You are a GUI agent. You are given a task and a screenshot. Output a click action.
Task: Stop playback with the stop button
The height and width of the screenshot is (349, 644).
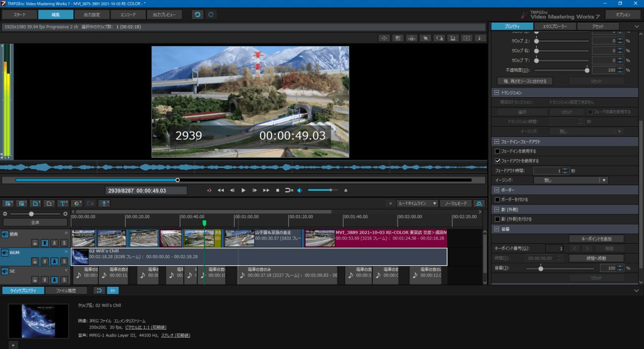coord(277,190)
